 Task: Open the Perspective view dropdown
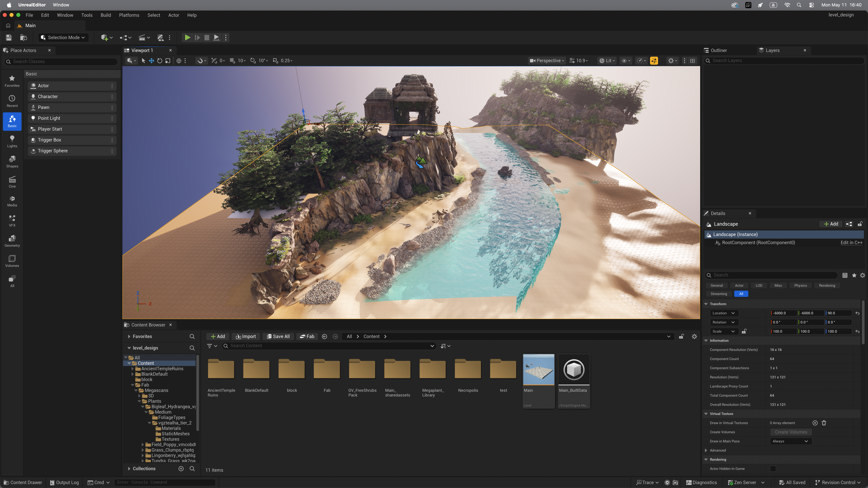[547, 61]
